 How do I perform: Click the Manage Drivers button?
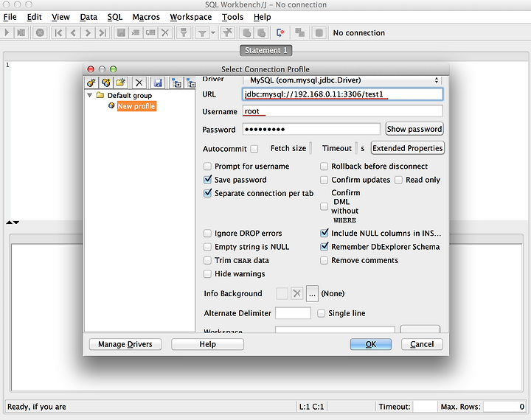(125, 344)
